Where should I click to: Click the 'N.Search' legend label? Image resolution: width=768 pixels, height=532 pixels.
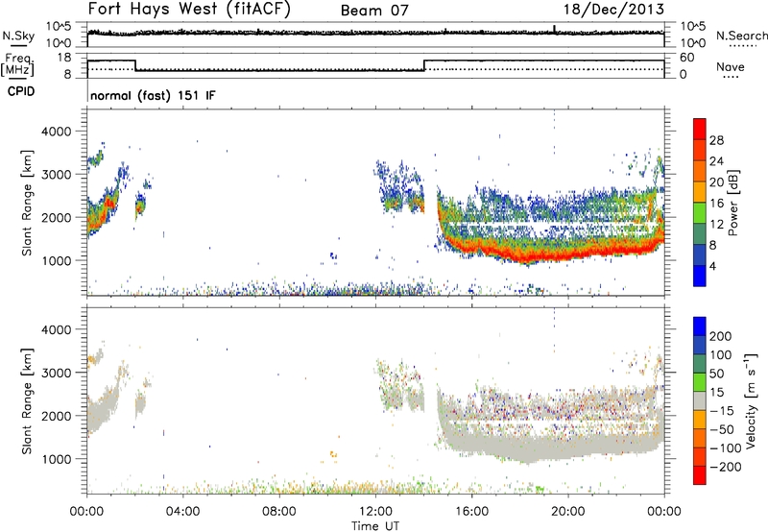coord(741,36)
